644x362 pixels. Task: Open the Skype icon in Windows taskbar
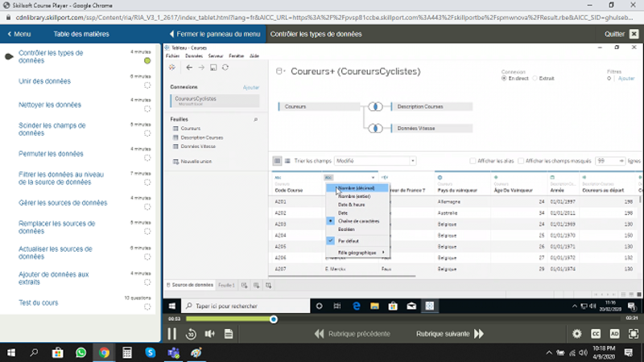pyautogui.click(x=151, y=352)
